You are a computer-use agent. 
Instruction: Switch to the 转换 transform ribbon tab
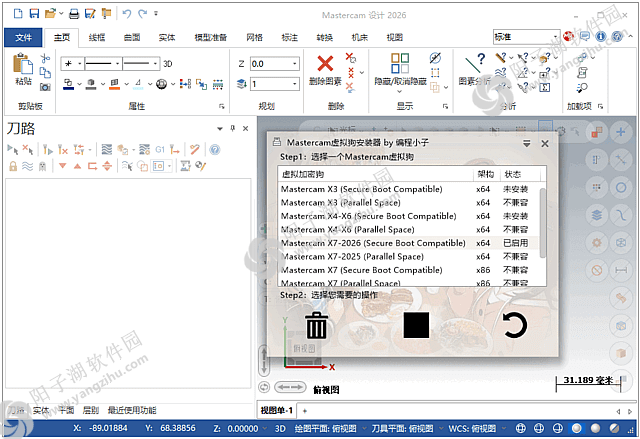coord(325,38)
